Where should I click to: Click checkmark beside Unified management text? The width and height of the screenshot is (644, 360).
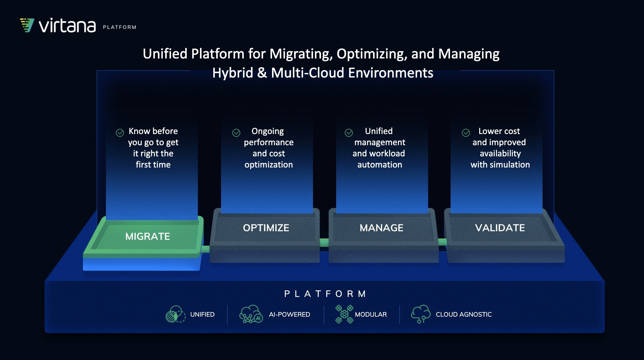[349, 133]
